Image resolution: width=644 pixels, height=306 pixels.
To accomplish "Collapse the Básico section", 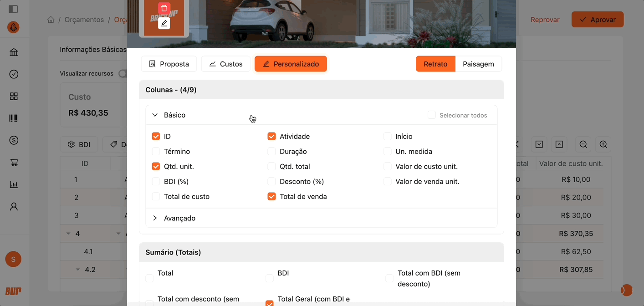I will [x=155, y=115].
